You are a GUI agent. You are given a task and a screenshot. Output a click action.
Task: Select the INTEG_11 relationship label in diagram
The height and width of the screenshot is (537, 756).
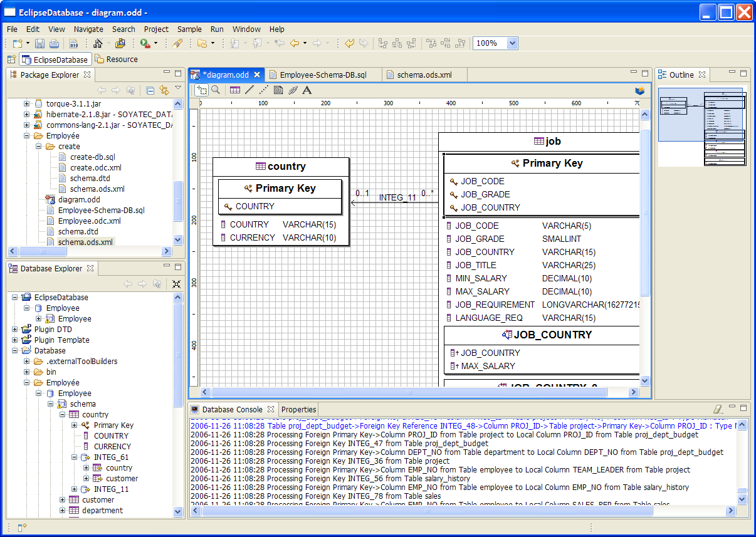coord(397,197)
